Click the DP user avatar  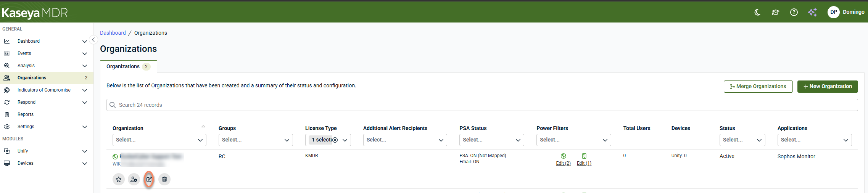[x=834, y=12]
